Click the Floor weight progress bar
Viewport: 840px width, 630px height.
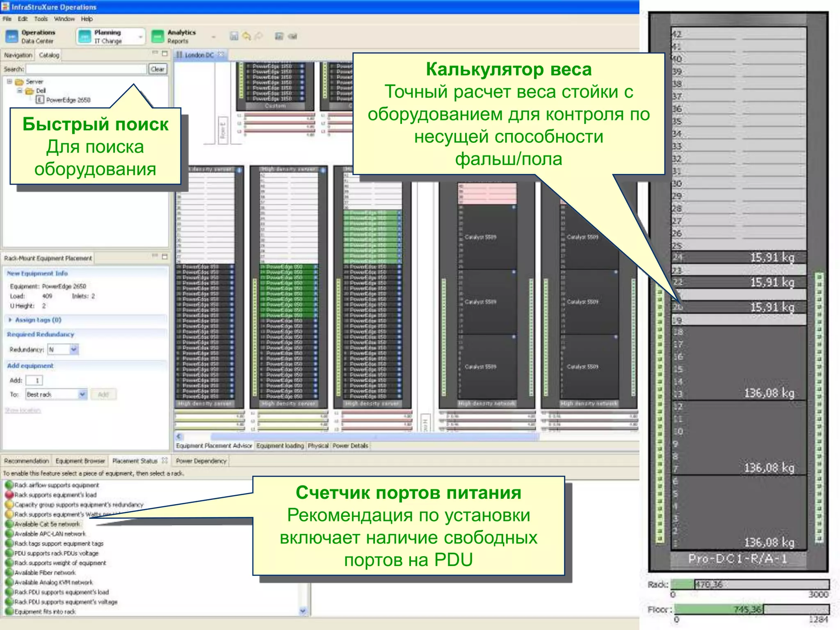[x=752, y=609]
